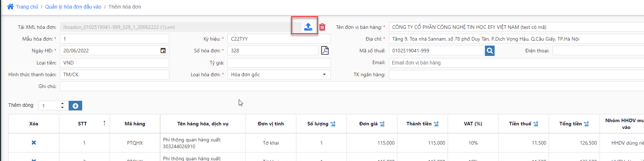
Task: Increase Thêm dòng count with up arrow
Action: click(63, 104)
